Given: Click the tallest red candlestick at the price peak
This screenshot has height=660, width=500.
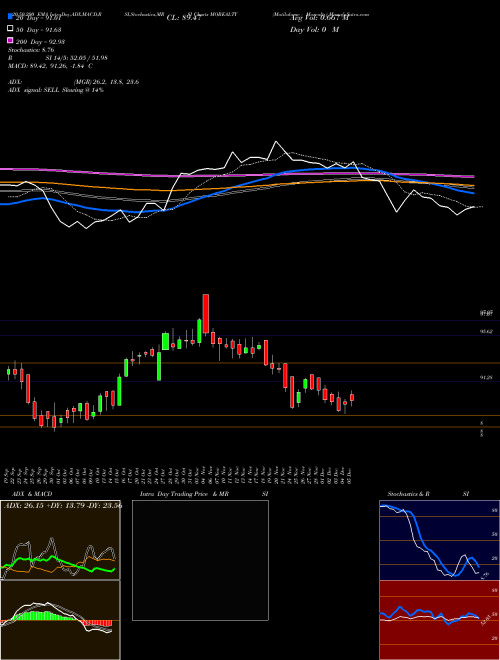Looking at the screenshot, I should coord(206,314).
